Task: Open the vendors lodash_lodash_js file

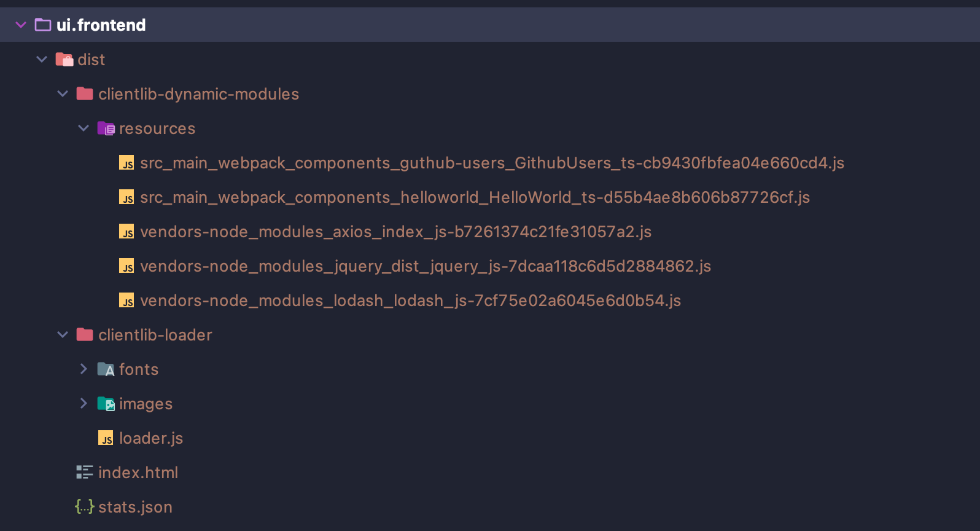Action: pyautogui.click(x=411, y=301)
